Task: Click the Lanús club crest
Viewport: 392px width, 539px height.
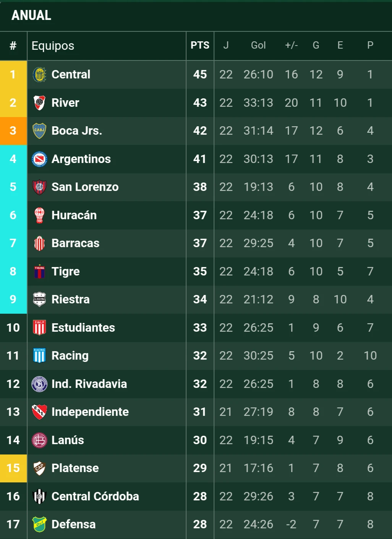Action: pos(39,440)
